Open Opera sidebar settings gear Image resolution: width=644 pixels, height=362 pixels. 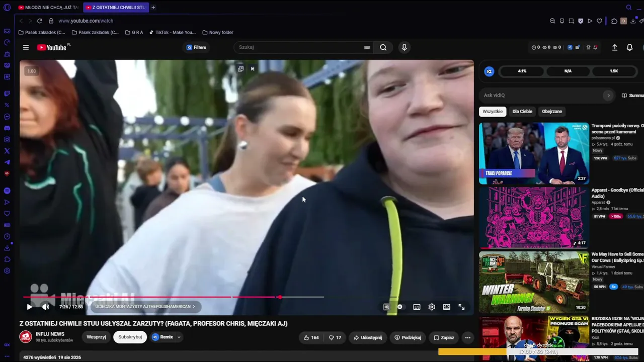pos(7,271)
